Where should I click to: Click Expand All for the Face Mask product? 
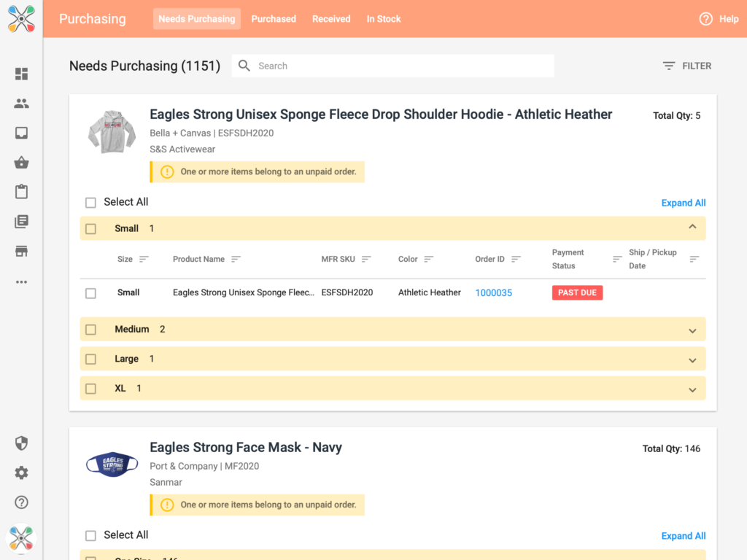[x=683, y=536]
